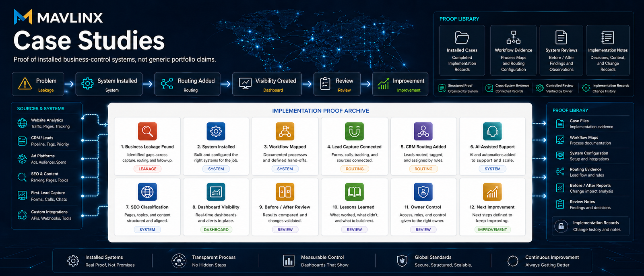The height and width of the screenshot is (276, 644).
Task: Click the Improvement growth chart icon
Action: [383, 84]
